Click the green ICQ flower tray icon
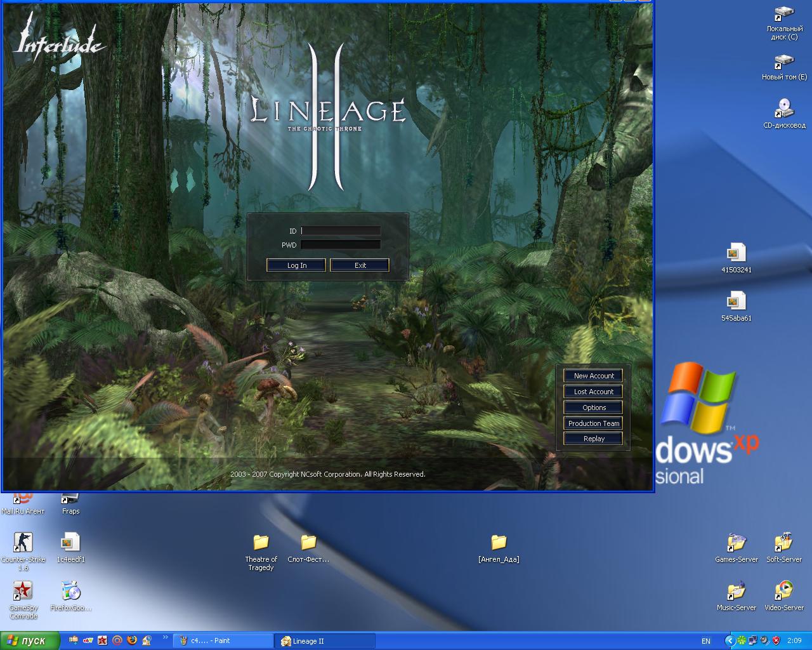The image size is (812, 650). coord(741,641)
